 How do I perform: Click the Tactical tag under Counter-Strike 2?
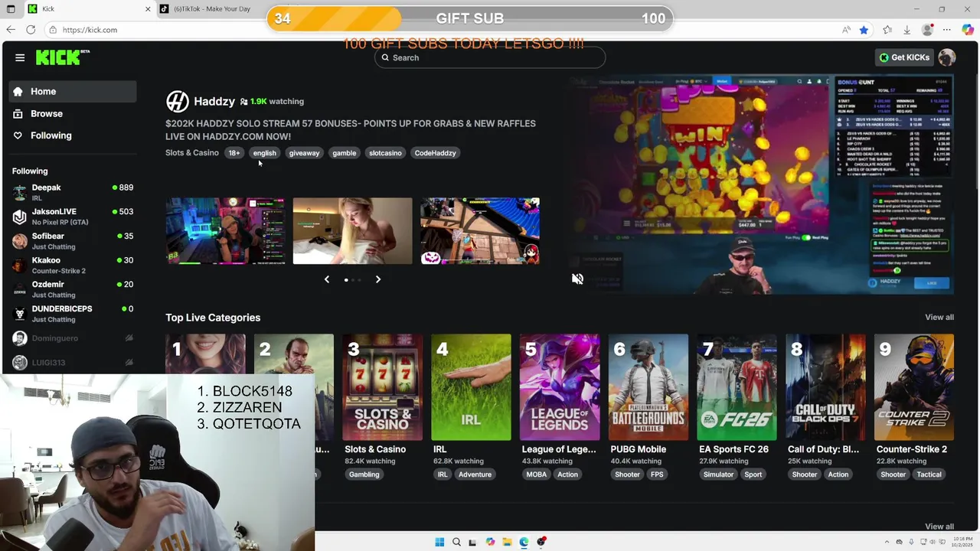click(929, 474)
